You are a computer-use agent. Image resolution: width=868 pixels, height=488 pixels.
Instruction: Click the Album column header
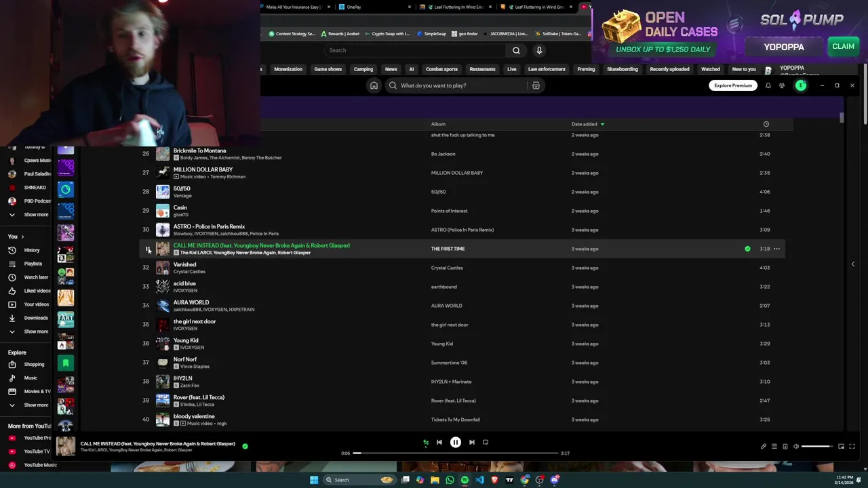tap(438, 124)
